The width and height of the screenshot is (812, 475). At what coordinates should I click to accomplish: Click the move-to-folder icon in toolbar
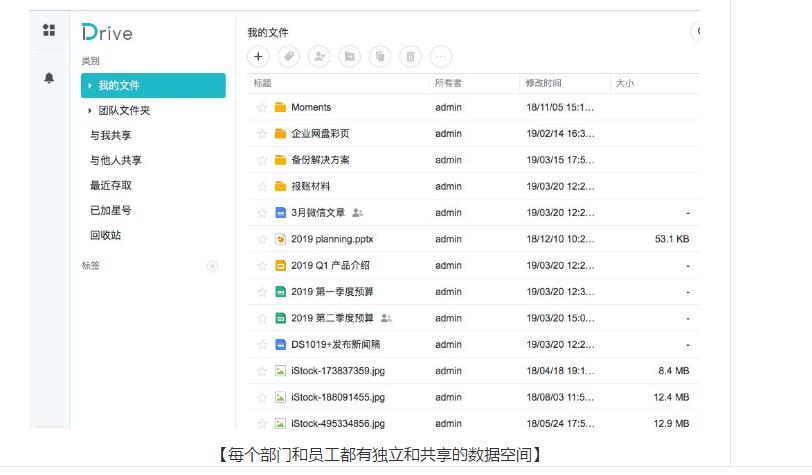pos(349,57)
